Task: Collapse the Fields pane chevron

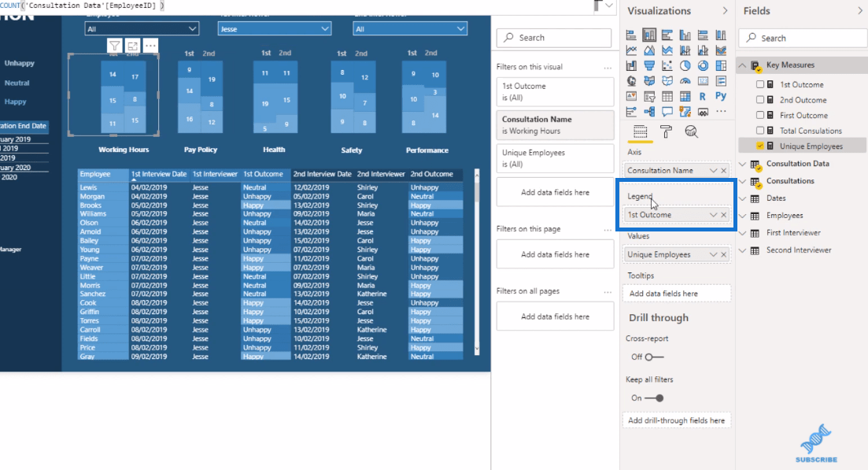Action: pyautogui.click(x=860, y=11)
